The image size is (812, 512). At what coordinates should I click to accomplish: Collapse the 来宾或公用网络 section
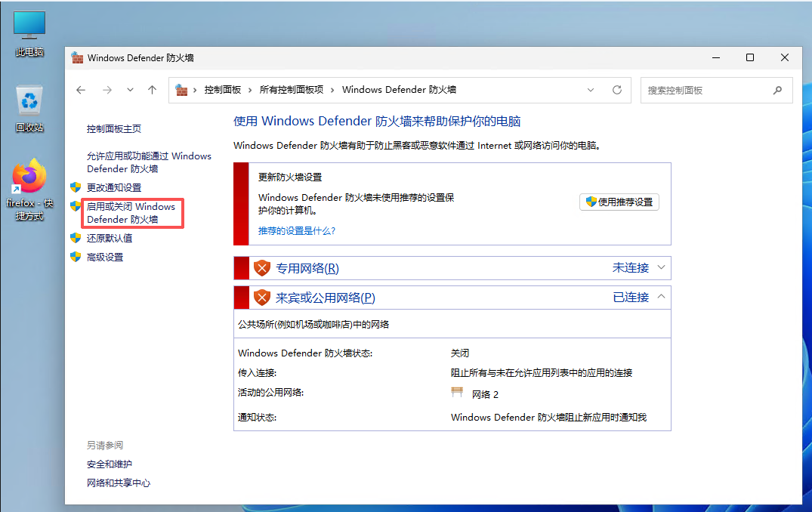(662, 297)
